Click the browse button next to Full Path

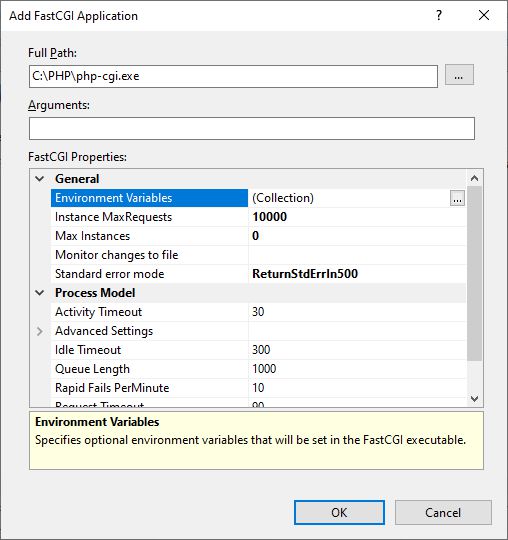(x=459, y=75)
